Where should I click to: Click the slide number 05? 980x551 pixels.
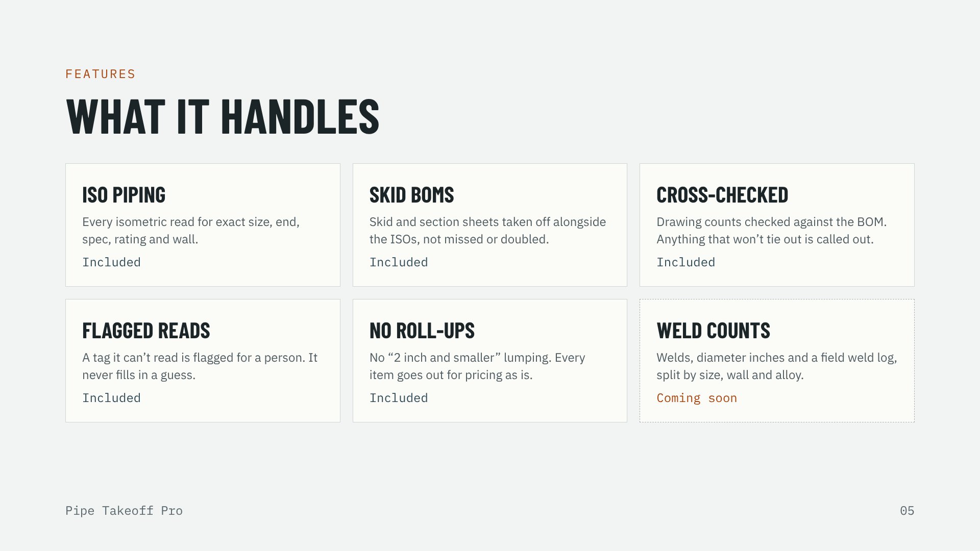[907, 511]
